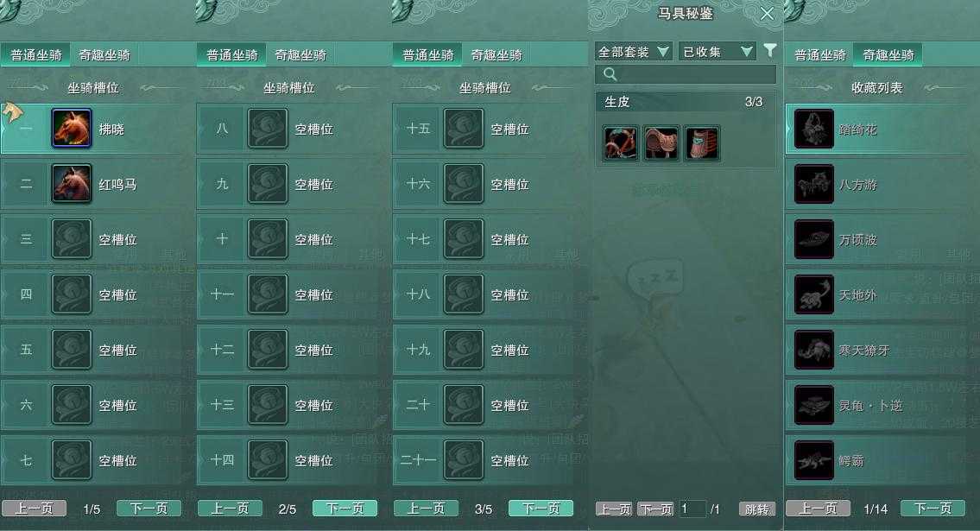Open the 全部套装 dropdown
Screen dimensions: 980x531
[633, 51]
